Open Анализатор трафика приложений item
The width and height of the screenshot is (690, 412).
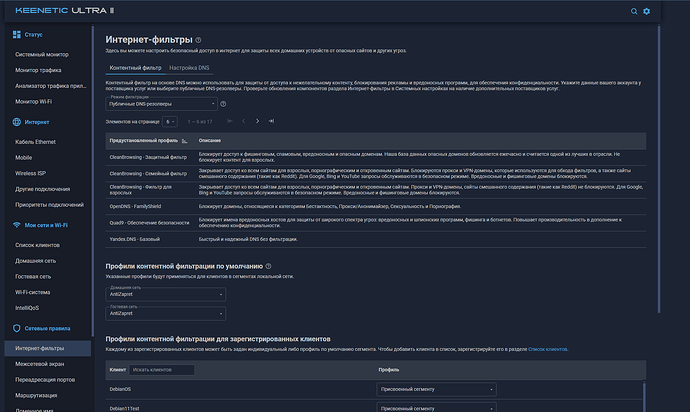click(51, 86)
